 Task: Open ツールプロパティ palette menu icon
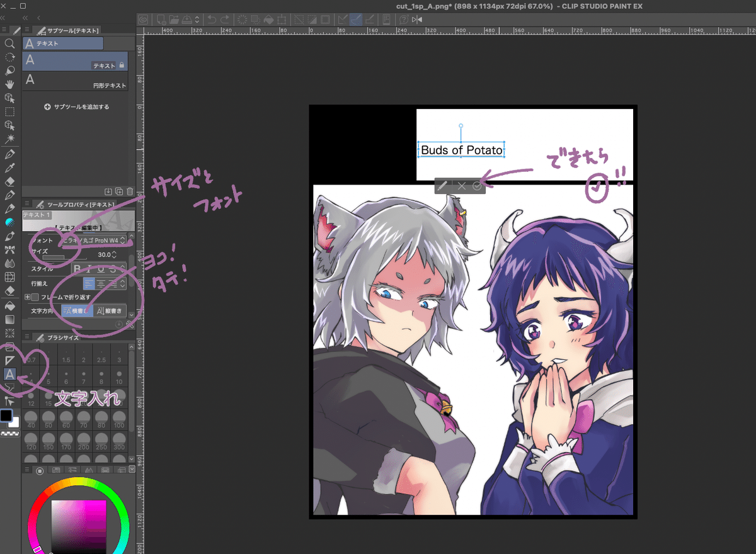[x=26, y=204]
